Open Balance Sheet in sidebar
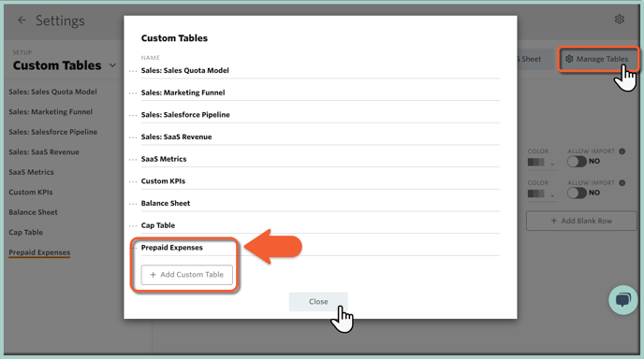644x359 pixels. click(x=34, y=212)
